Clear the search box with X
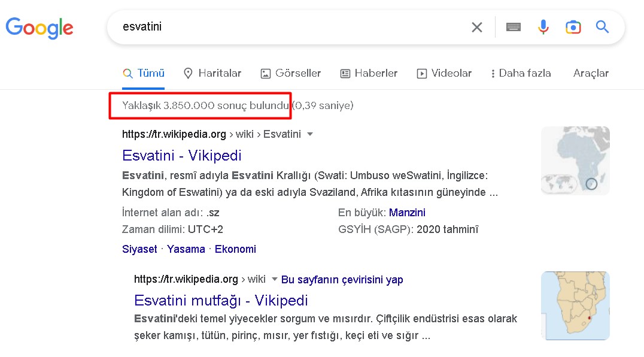 [x=477, y=27]
